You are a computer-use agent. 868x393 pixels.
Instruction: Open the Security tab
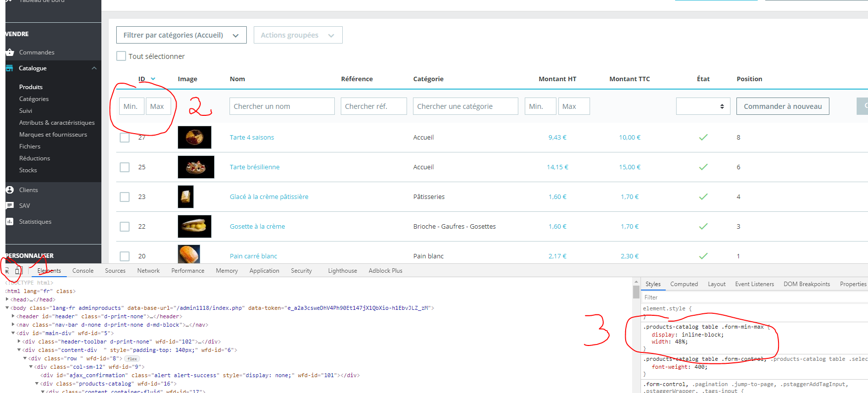[x=301, y=271]
